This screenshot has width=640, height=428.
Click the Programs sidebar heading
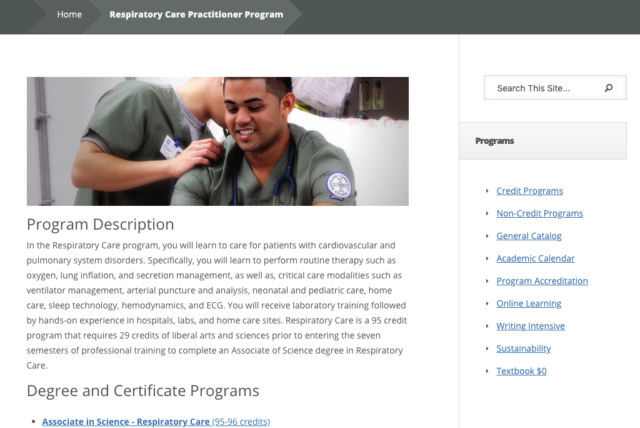pyautogui.click(x=494, y=141)
